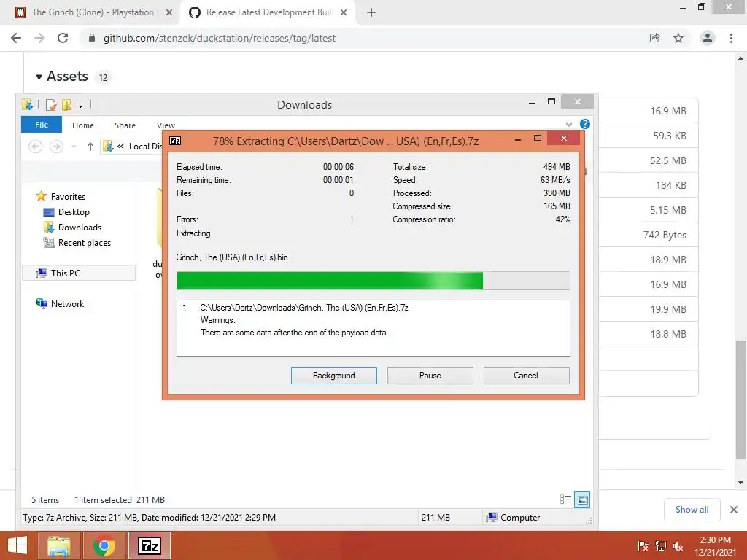This screenshot has height=560, width=747.
Task: Open Chrome profile icon
Action: [708, 38]
